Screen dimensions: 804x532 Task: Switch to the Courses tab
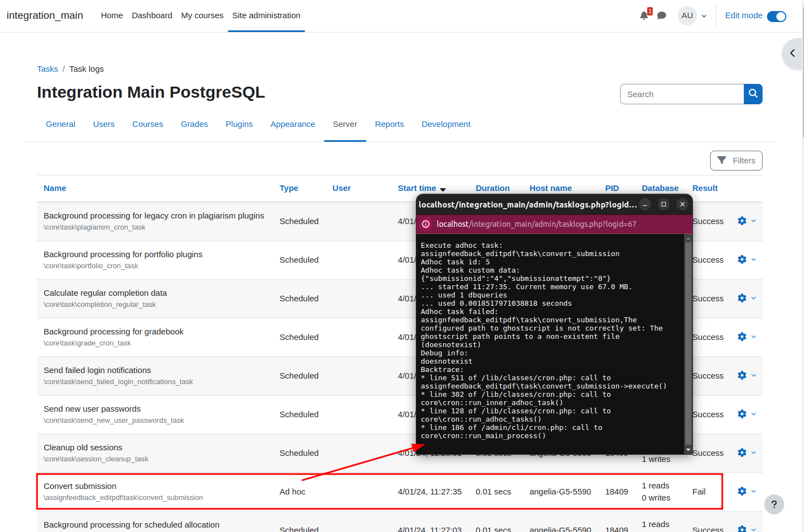tap(147, 124)
